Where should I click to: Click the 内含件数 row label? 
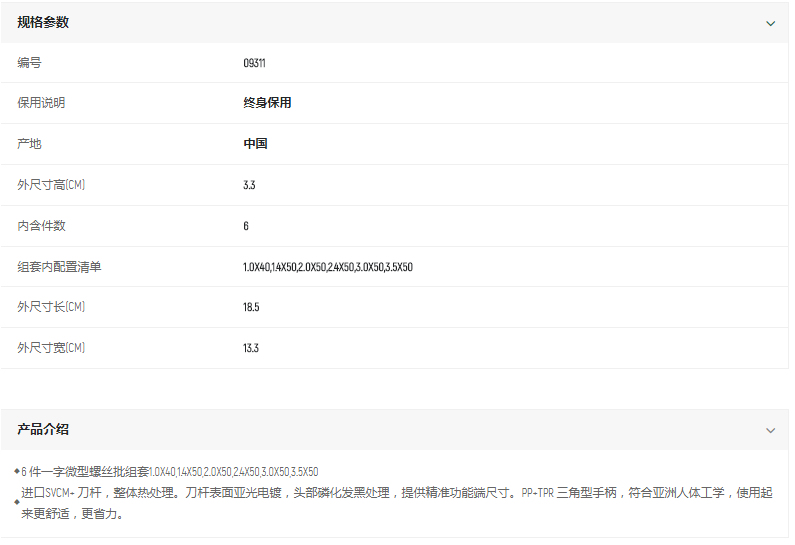[x=41, y=226]
